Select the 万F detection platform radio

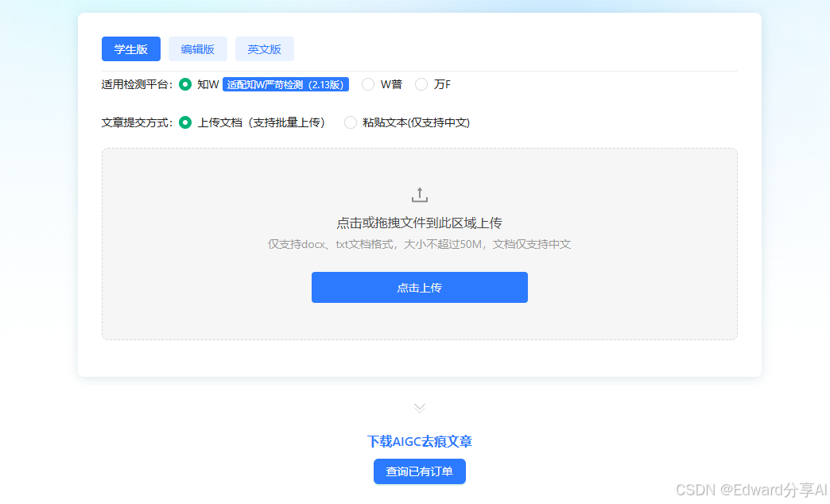[421, 85]
